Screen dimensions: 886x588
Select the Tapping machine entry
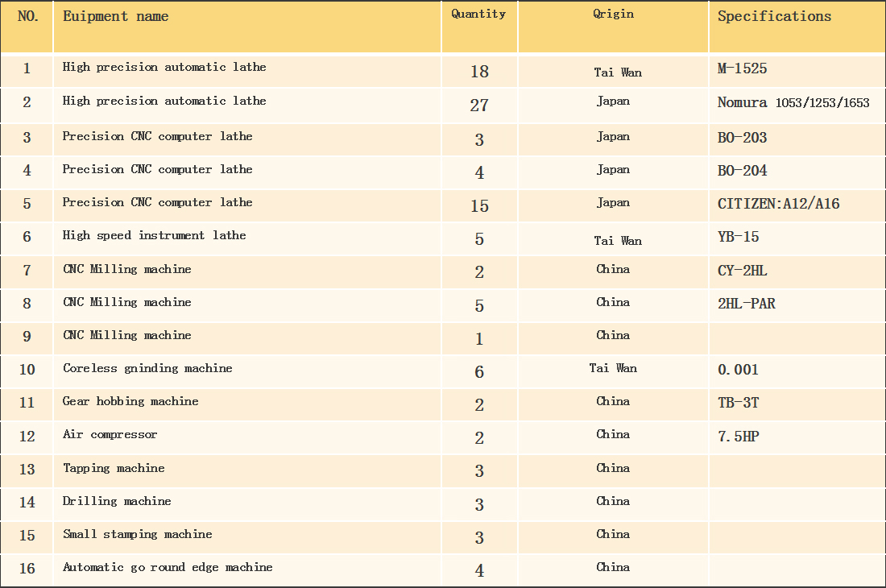tap(114, 468)
